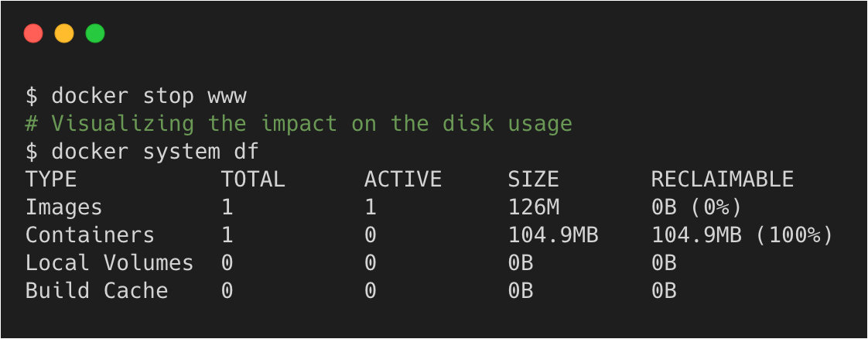Click the "0B (0%)" reclaimable value
The image size is (868, 339).
(696, 207)
